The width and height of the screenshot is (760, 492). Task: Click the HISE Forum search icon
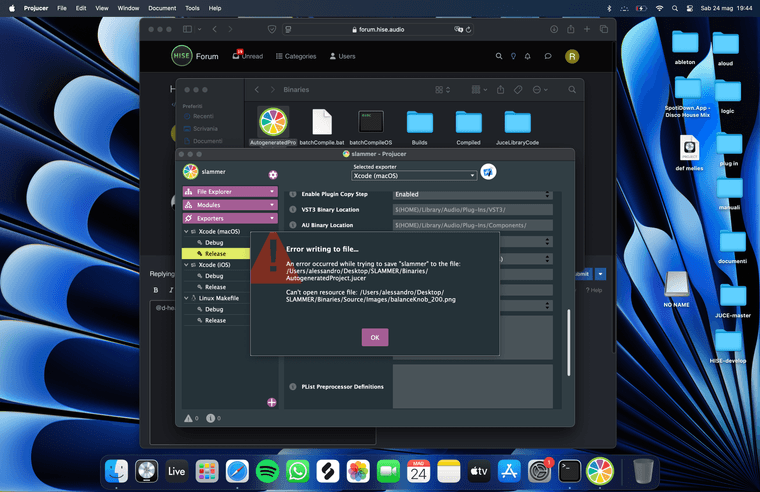coord(499,56)
